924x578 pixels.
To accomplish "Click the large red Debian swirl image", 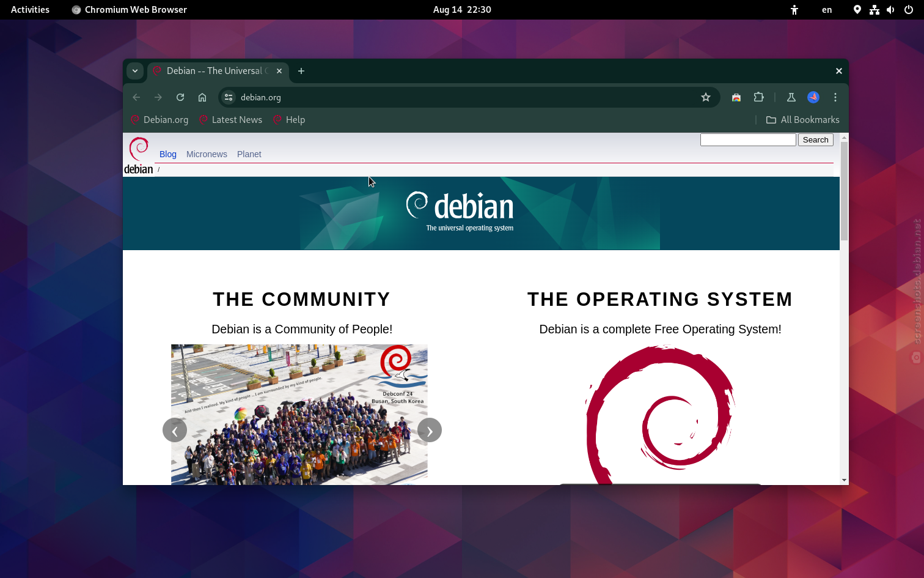I will pos(660,415).
